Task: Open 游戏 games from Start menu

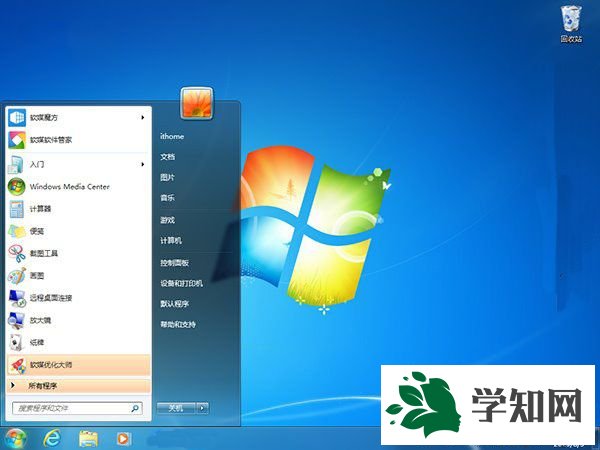Action: pos(168,220)
